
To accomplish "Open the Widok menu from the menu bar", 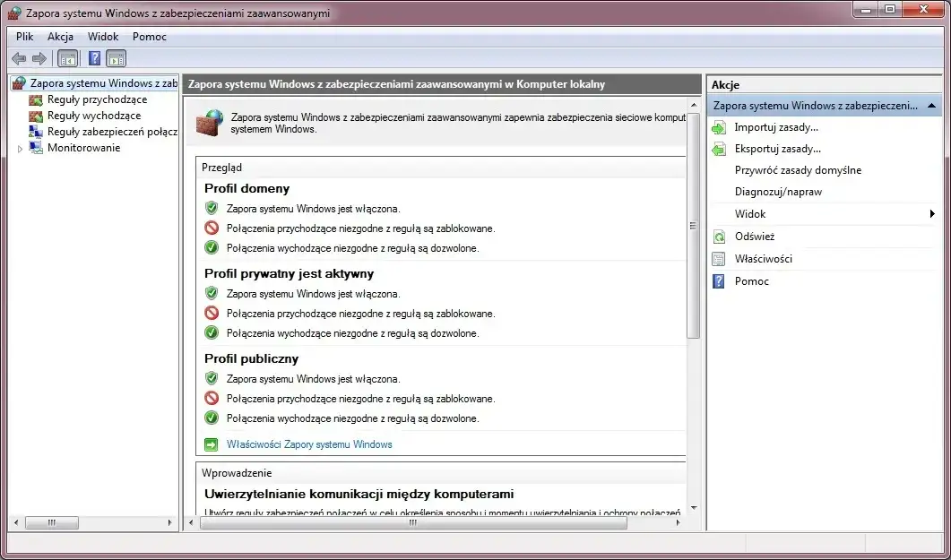I will point(103,37).
